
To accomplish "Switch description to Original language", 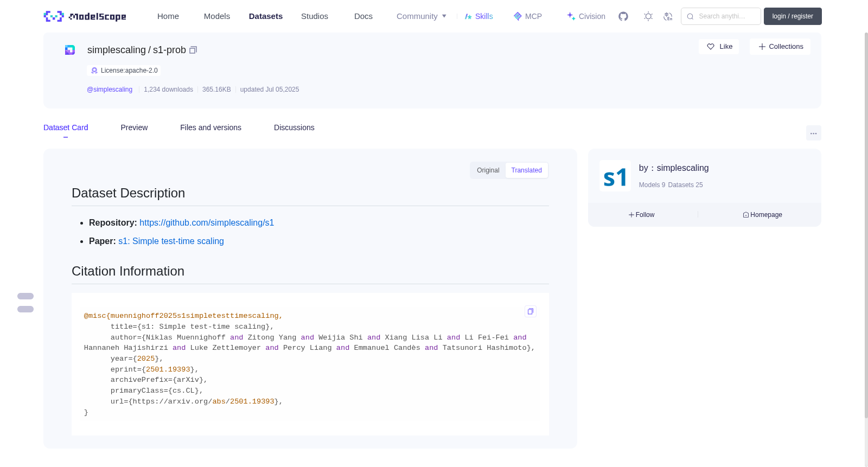I will tap(488, 170).
